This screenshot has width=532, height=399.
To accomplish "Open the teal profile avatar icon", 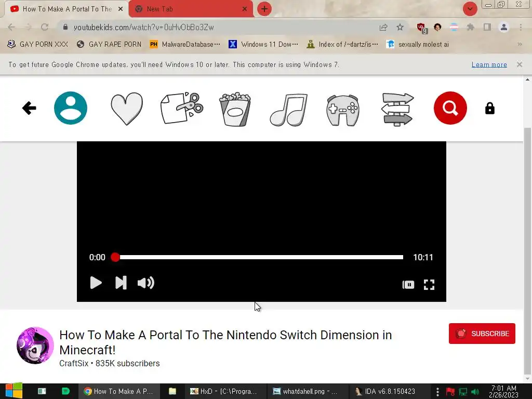I will [x=71, y=108].
